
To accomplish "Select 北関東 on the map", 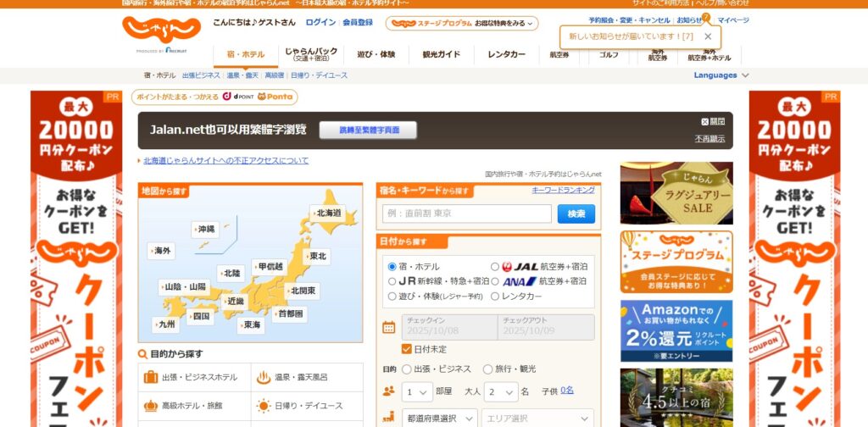I will point(303,291).
